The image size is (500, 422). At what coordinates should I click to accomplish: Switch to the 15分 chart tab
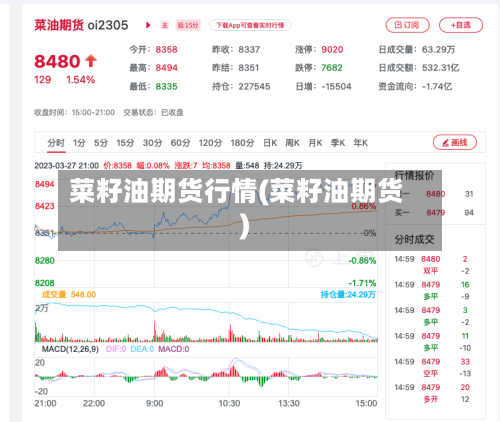tap(125, 143)
